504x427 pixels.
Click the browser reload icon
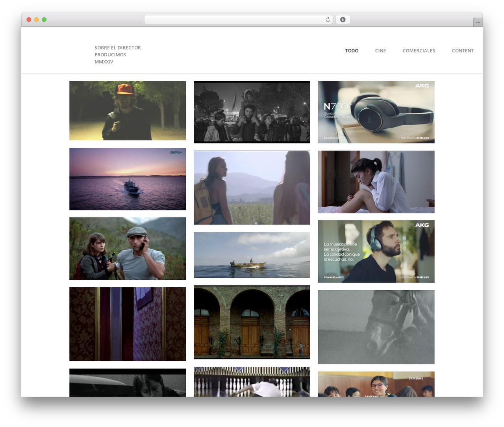pos(328,20)
